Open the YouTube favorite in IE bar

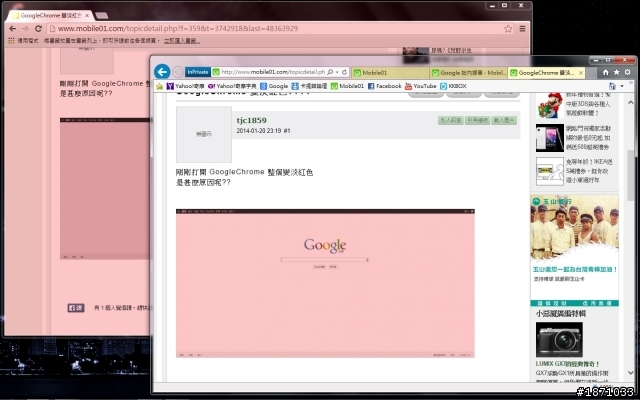[x=420, y=86]
